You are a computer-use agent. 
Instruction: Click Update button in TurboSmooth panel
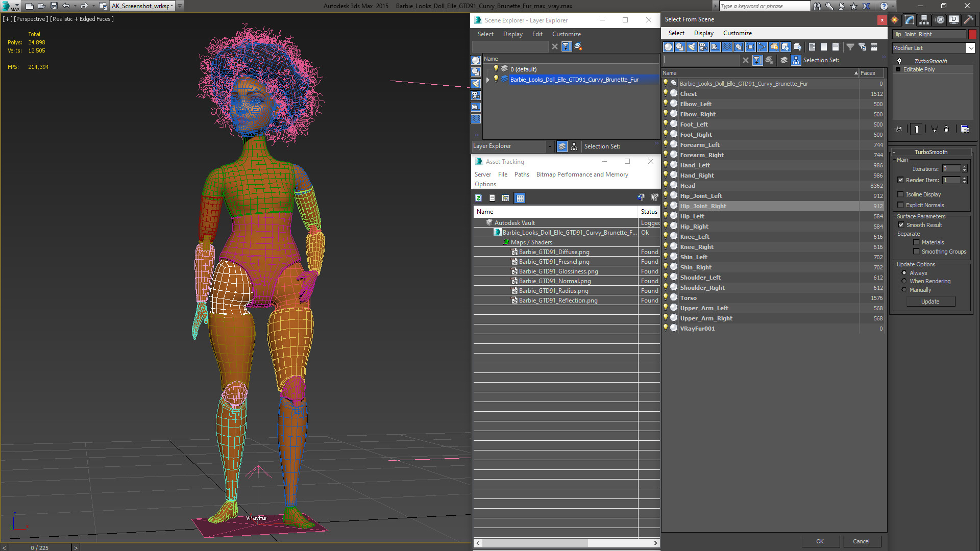click(930, 302)
